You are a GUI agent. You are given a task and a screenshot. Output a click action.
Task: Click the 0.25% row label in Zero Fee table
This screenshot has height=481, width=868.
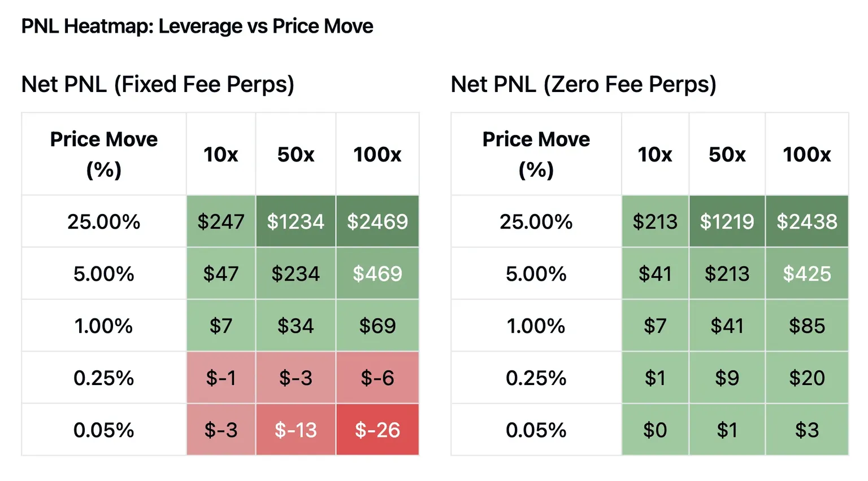point(536,378)
